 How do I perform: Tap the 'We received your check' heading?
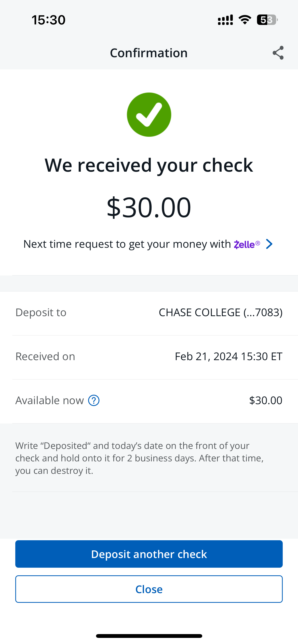click(149, 165)
